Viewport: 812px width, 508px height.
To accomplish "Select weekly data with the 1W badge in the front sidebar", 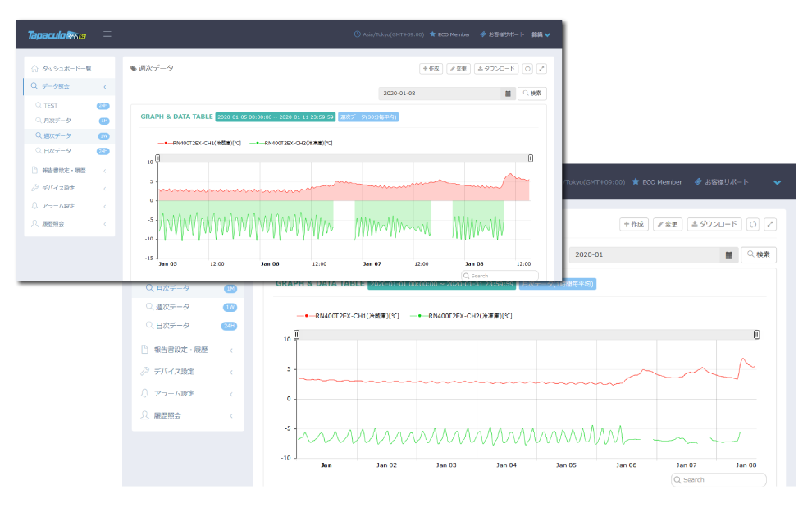I will (x=70, y=135).
